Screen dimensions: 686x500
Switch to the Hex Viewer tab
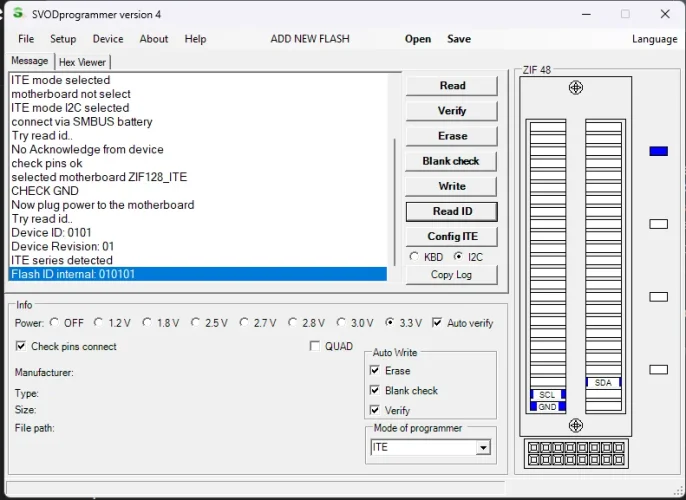point(82,62)
